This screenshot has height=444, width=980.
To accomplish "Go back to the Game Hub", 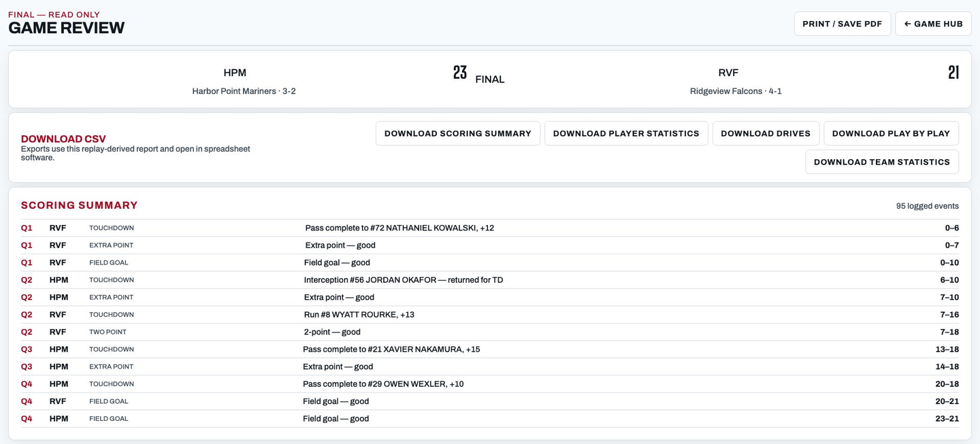I will (933, 24).
